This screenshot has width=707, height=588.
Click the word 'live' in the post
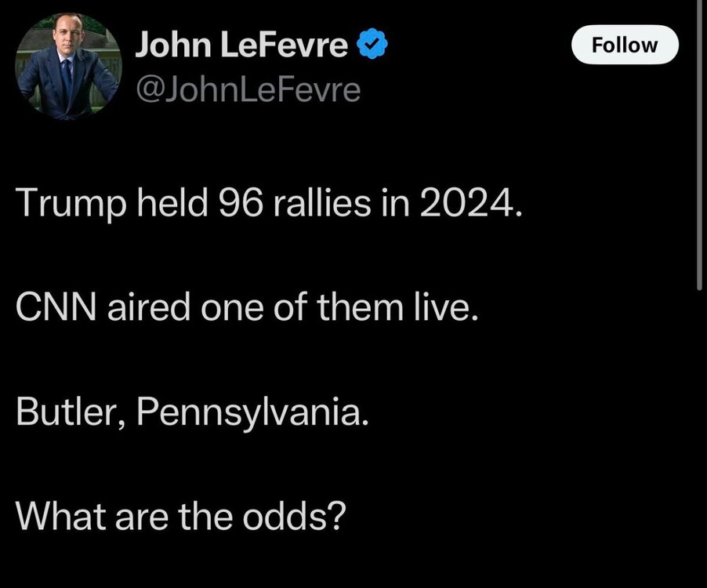click(x=449, y=308)
